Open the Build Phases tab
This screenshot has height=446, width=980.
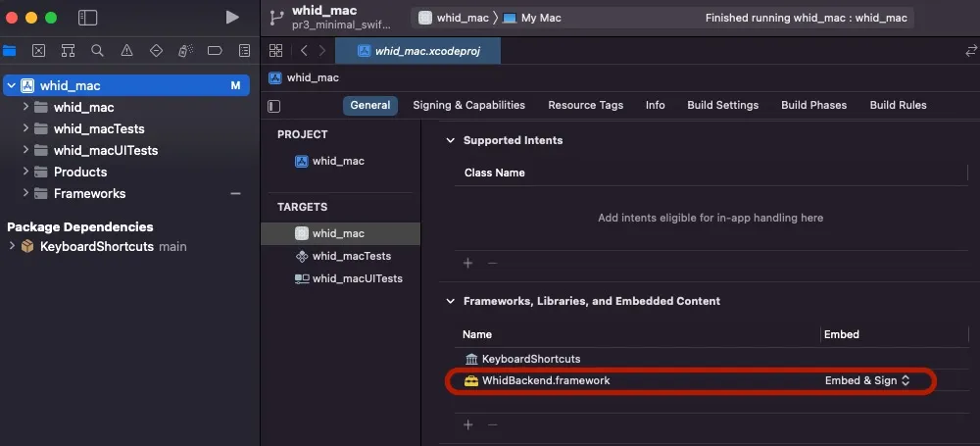point(813,105)
